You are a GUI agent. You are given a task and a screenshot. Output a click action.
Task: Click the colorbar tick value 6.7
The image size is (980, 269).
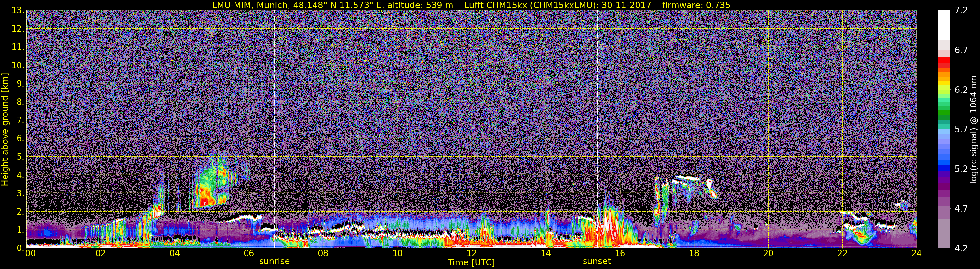coord(961,50)
